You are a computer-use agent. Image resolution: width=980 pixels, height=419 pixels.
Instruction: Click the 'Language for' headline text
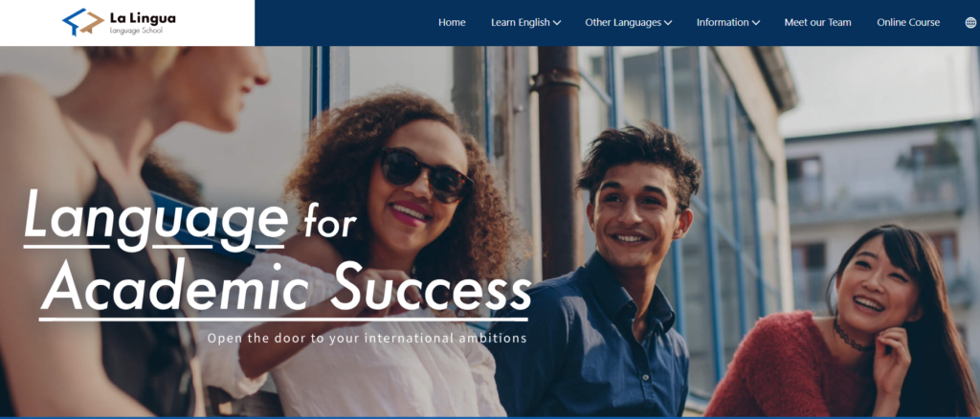190,220
